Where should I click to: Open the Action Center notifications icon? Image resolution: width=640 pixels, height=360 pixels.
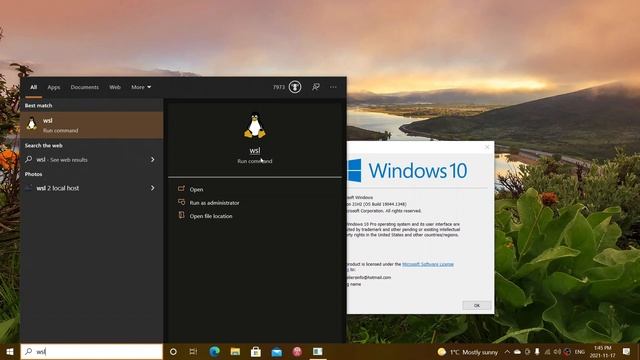[x=627, y=351]
